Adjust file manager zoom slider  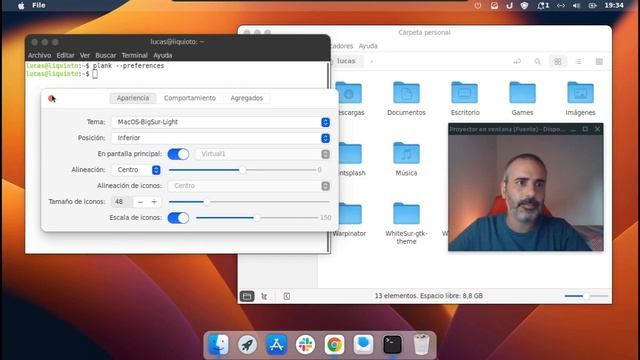click(x=586, y=296)
